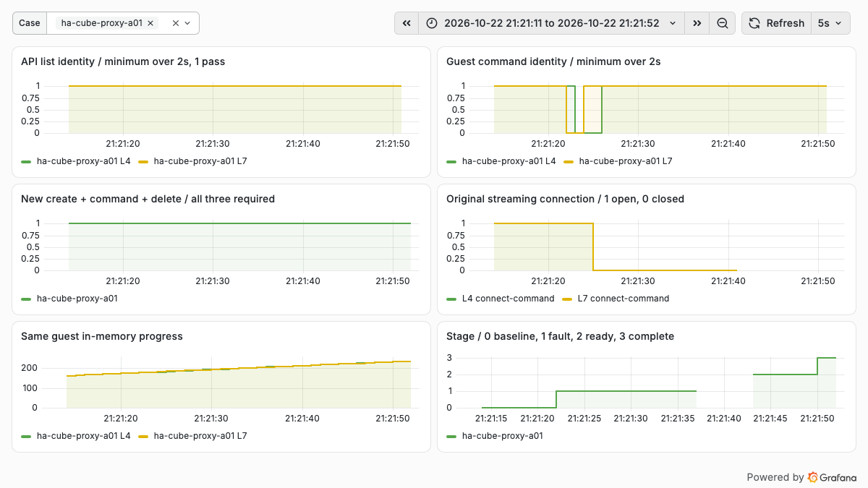Refresh the dashboard
Image resolution: width=868 pixels, height=488 pixels.
coord(776,23)
